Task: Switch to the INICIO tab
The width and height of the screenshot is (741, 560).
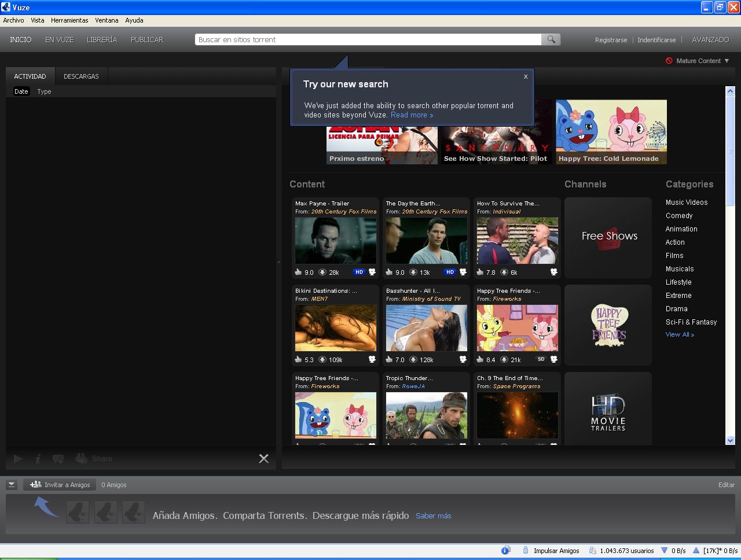Action: 21,40
